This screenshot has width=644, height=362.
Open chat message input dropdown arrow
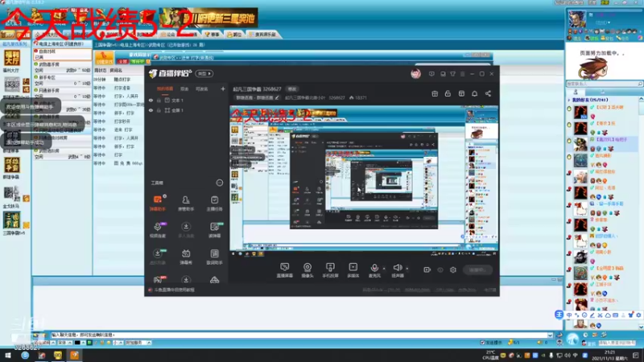coord(550,335)
